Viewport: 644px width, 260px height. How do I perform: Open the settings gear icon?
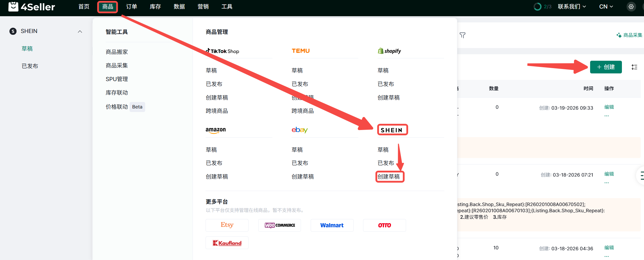631,6
